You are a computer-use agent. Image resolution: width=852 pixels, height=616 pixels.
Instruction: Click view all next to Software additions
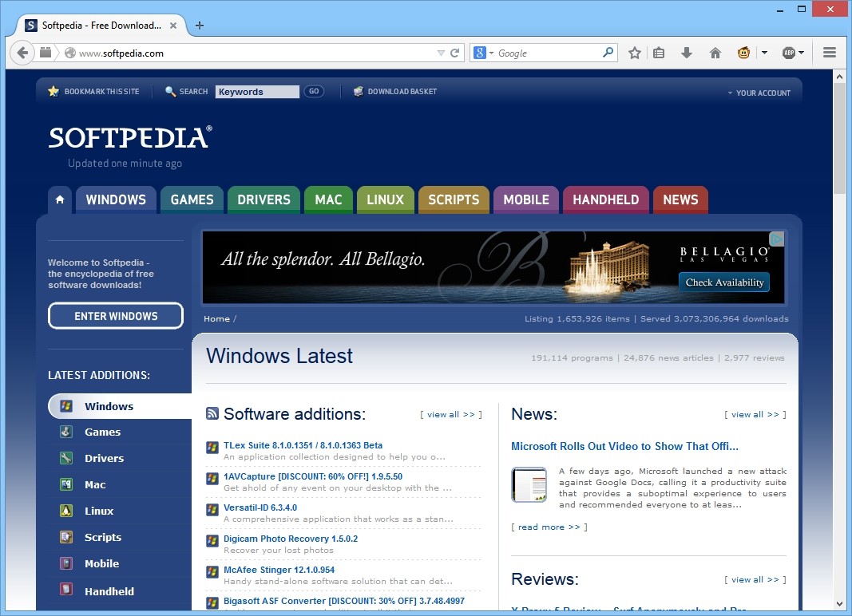point(451,414)
